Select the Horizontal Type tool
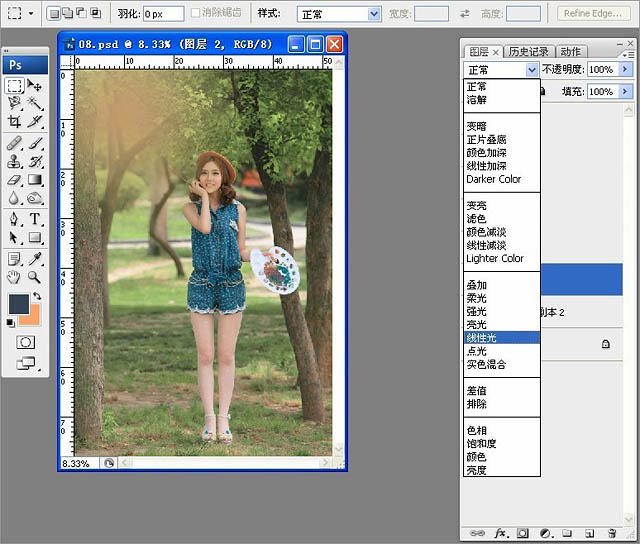The image size is (640, 544). tap(35, 219)
